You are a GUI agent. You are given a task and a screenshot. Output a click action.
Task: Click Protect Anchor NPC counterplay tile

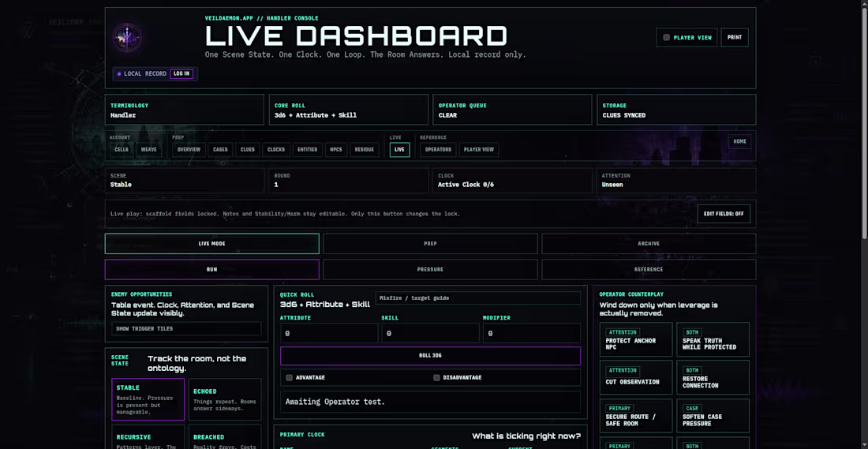636,339
